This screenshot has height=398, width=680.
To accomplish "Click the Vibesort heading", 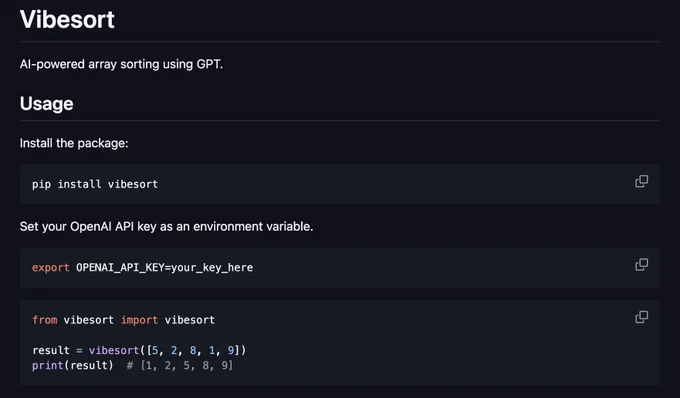I will [67, 20].
